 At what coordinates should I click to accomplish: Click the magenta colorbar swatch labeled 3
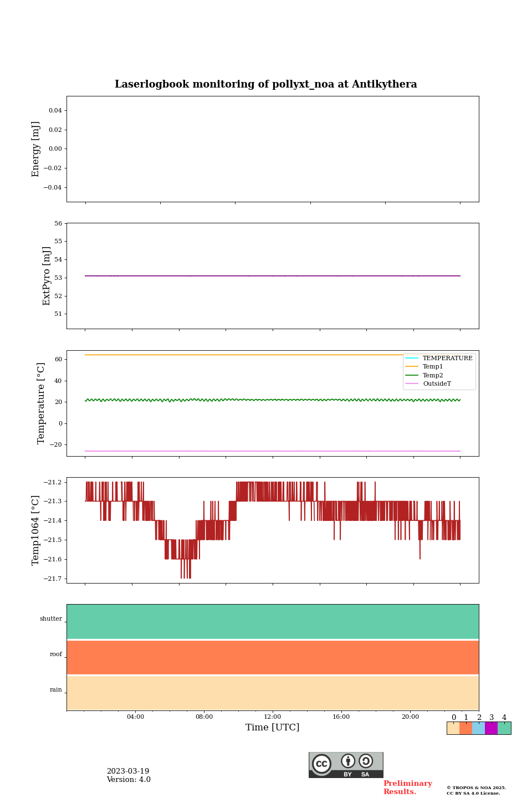(x=491, y=728)
